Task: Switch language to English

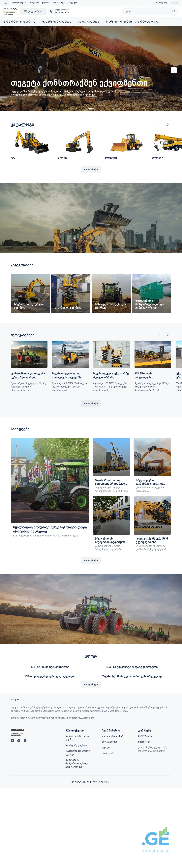Action: [175, 3]
